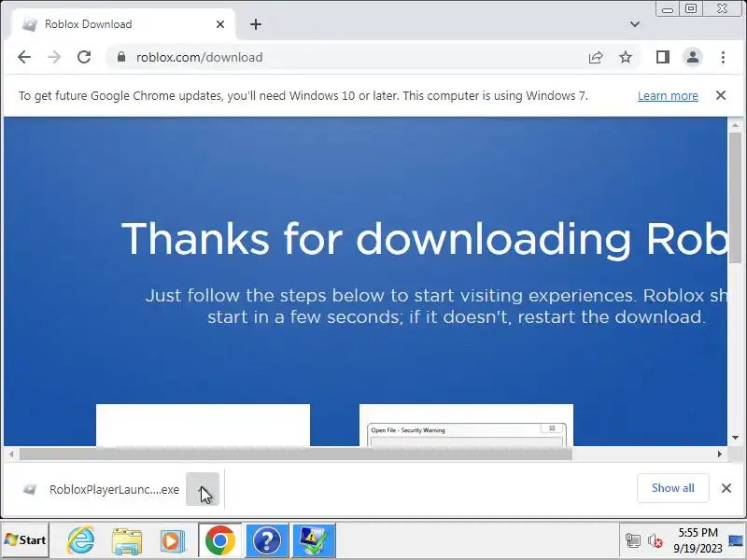Image resolution: width=747 pixels, height=560 pixels.
Task: Click the Thanks for downloading heading
Action: tap(425, 239)
